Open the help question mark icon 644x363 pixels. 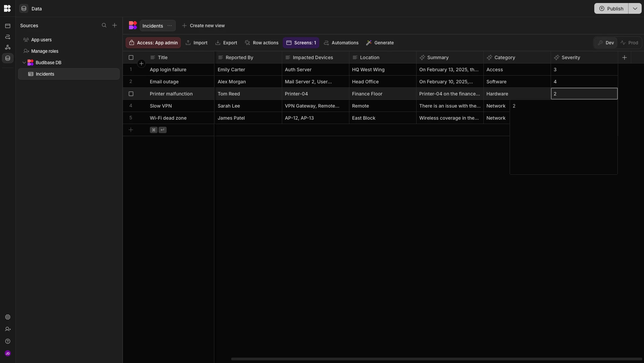pyautogui.click(x=7, y=341)
